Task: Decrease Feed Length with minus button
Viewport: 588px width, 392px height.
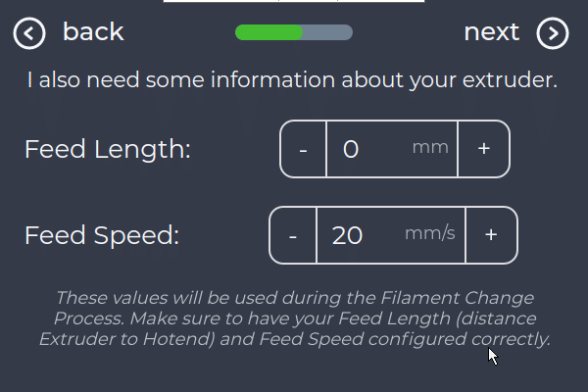Action: [x=303, y=149]
